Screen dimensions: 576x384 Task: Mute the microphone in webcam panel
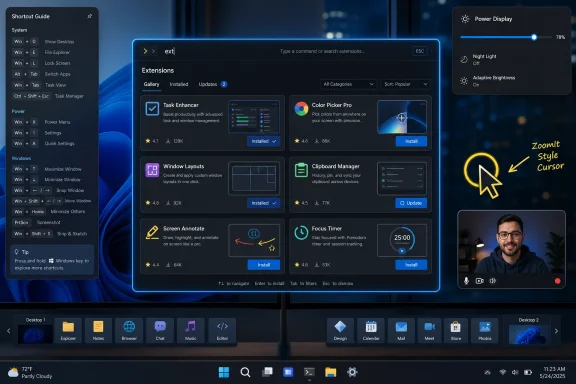(466, 281)
